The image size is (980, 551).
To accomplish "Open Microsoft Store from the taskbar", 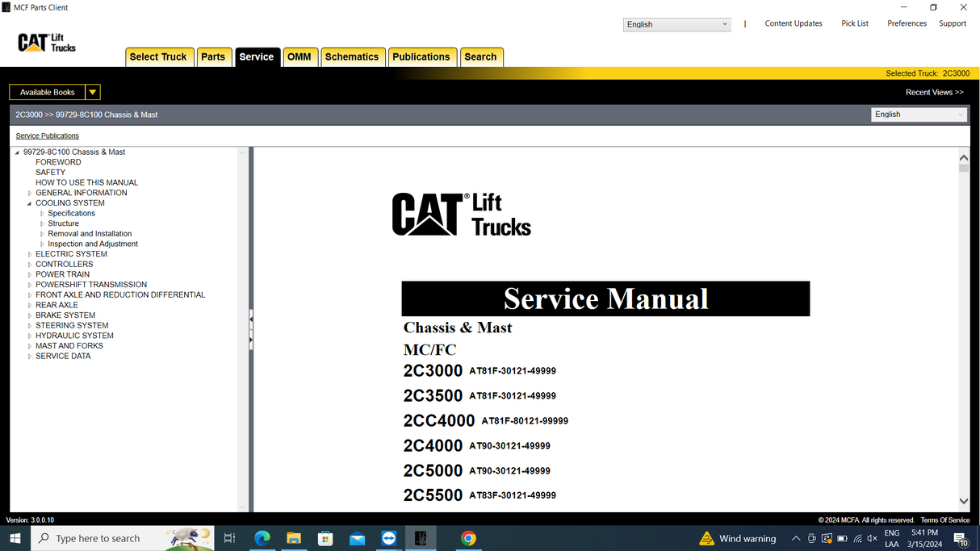I will pos(325,538).
